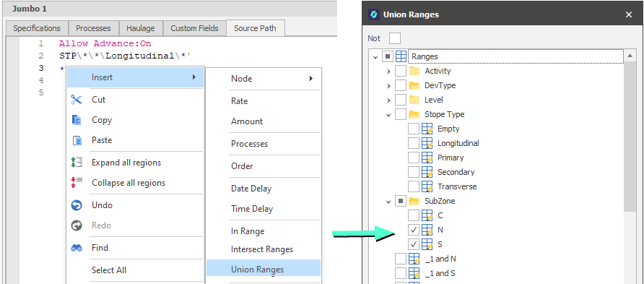The image size is (644, 284).
Task: Expand the Activity folder node
Action: pos(388,71)
